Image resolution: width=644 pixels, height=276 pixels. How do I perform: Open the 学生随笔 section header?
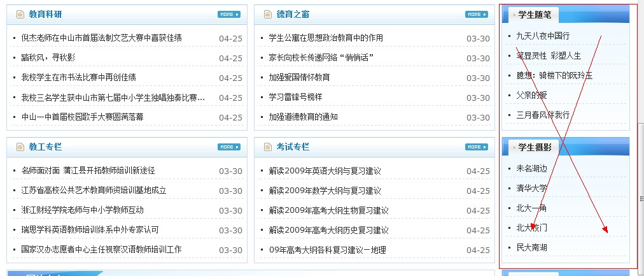click(535, 15)
